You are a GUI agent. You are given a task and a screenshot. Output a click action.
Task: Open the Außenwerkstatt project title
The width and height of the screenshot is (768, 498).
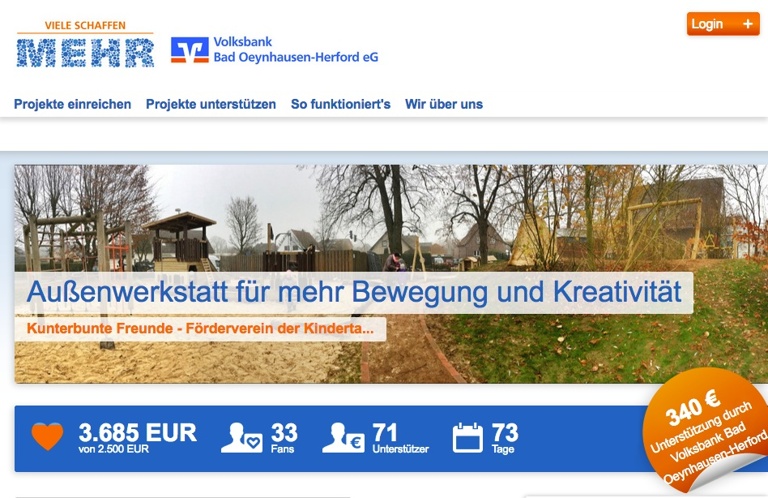tap(354, 292)
